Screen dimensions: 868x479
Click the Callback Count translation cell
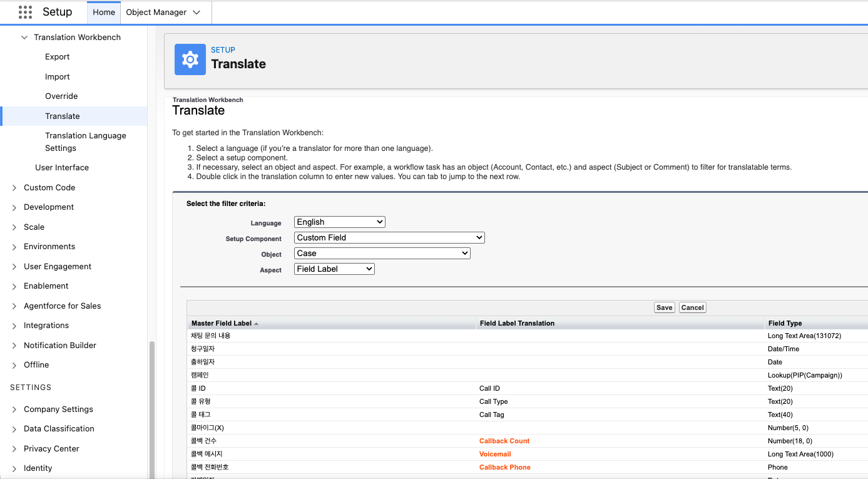click(504, 441)
